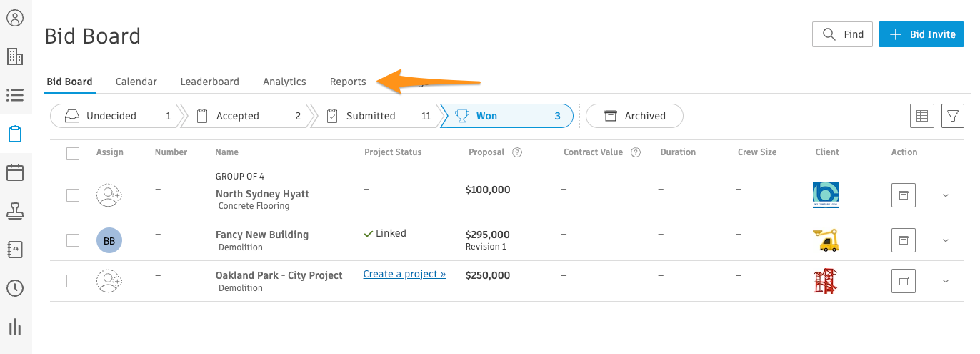The width and height of the screenshot is (980, 354).
Task: Expand the Fancy New Building row chevron
Action: [x=946, y=240]
